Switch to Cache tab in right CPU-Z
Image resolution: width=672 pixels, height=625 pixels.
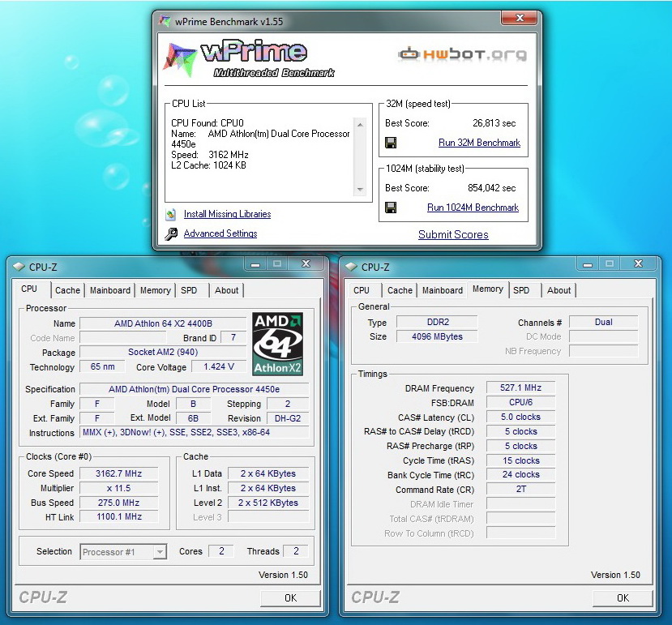coord(400,290)
